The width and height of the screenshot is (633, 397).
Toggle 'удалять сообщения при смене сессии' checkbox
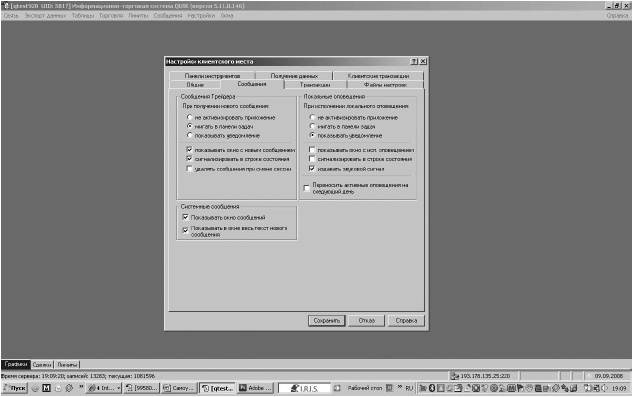[x=189, y=169]
